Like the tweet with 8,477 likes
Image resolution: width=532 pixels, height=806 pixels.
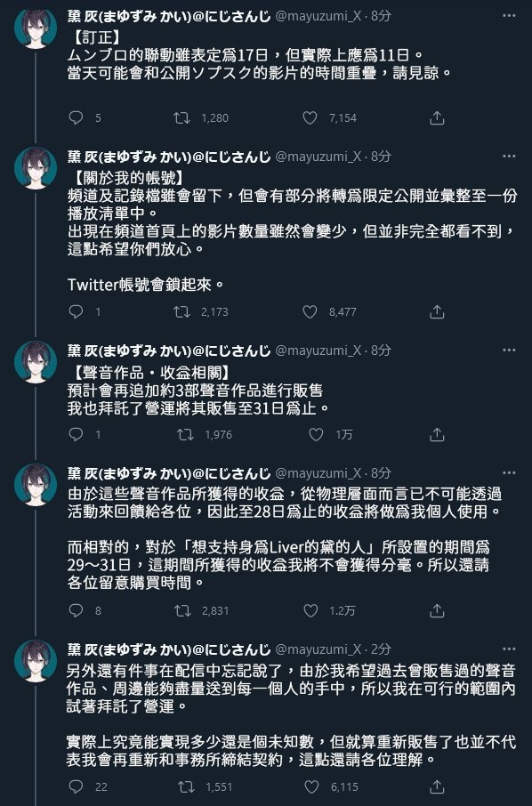click(310, 311)
